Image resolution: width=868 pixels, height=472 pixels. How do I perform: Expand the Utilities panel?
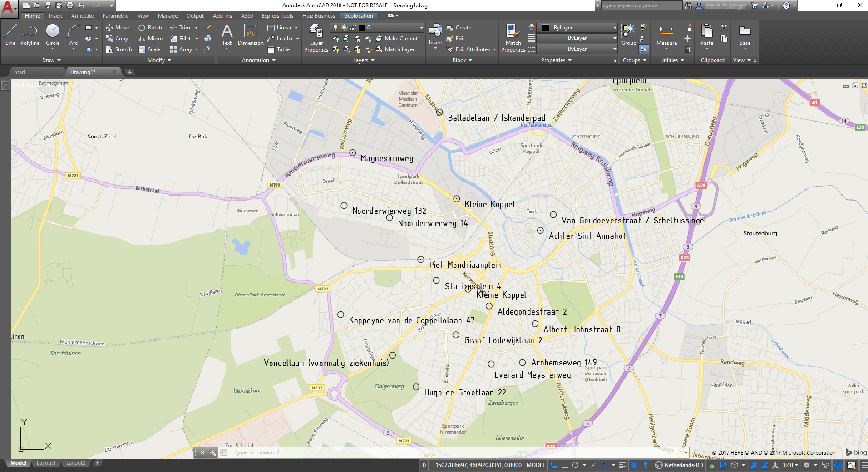click(672, 60)
